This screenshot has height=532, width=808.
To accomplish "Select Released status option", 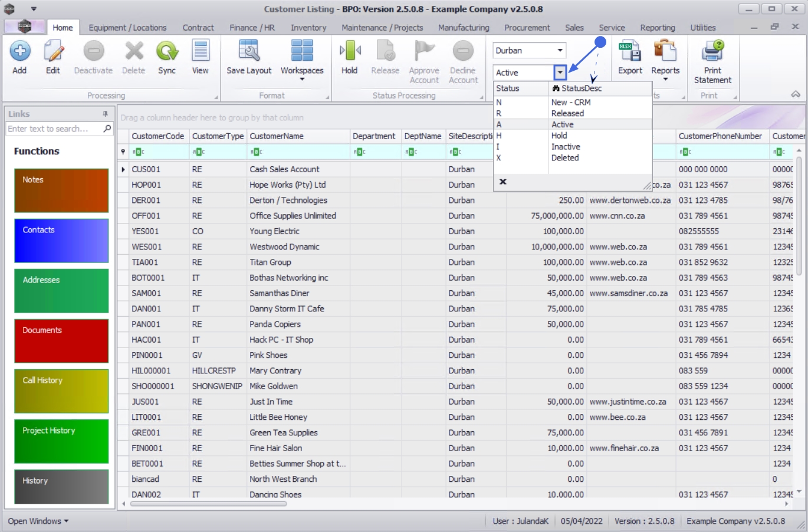I will click(573, 113).
